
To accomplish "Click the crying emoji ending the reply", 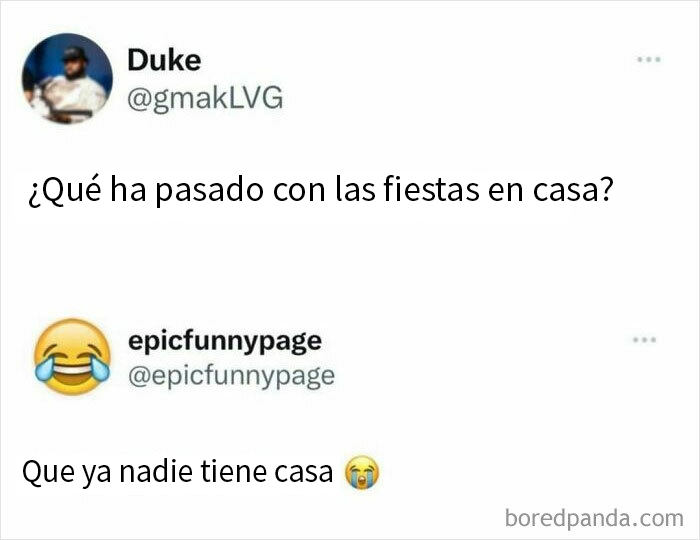I will [x=362, y=472].
